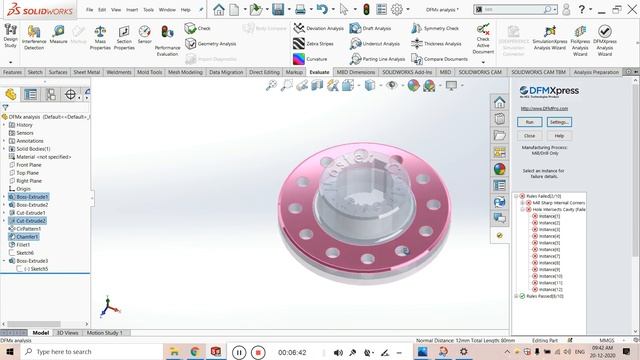Open Interference Detection tool

(34, 38)
